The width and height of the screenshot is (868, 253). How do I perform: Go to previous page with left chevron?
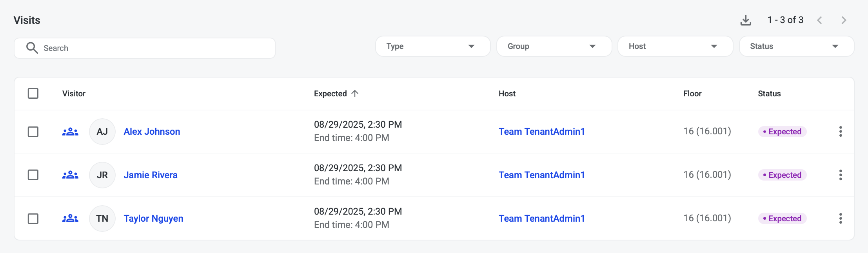tap(819, 20)
